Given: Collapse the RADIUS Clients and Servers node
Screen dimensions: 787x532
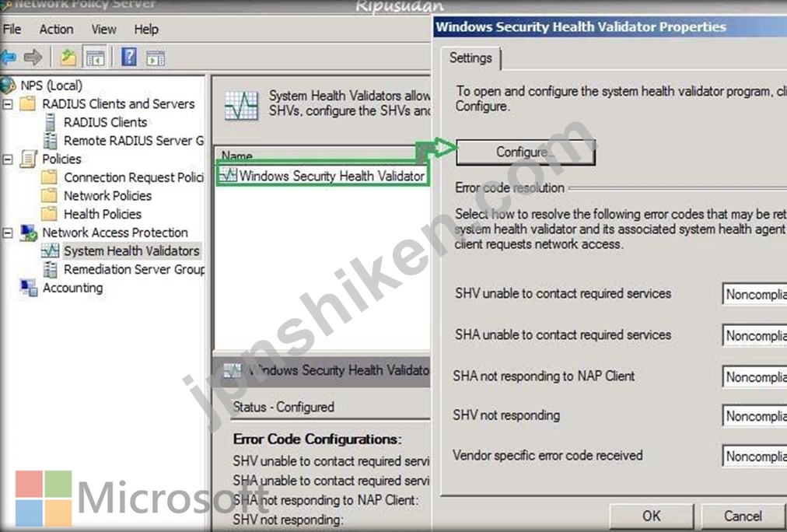Looking at the screenshot, I should coord(8,104).
